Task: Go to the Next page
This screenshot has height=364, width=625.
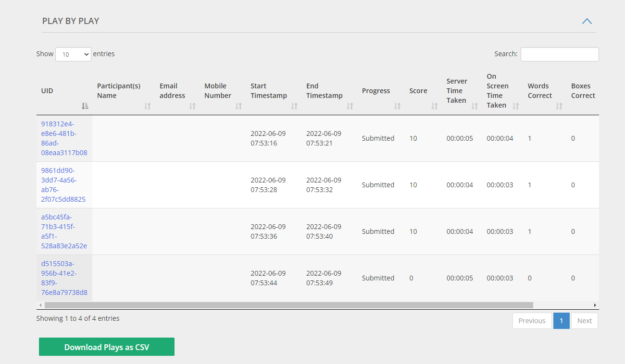Action: pos(585,321)
